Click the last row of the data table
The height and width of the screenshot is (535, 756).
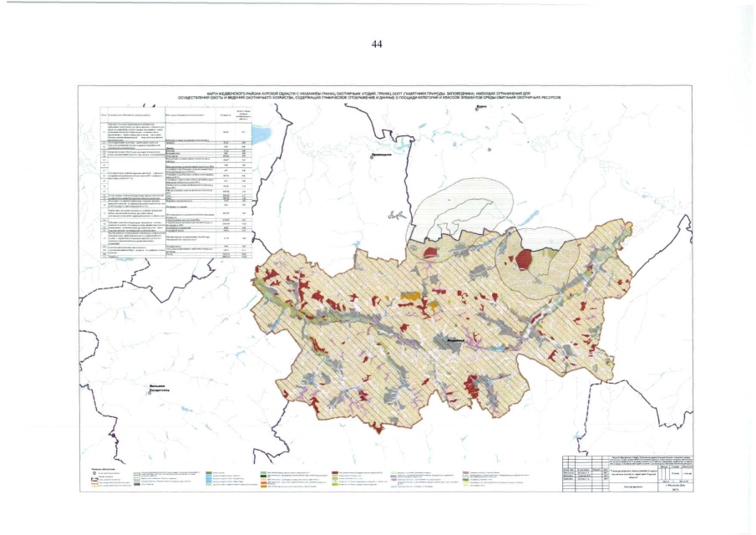175,257
